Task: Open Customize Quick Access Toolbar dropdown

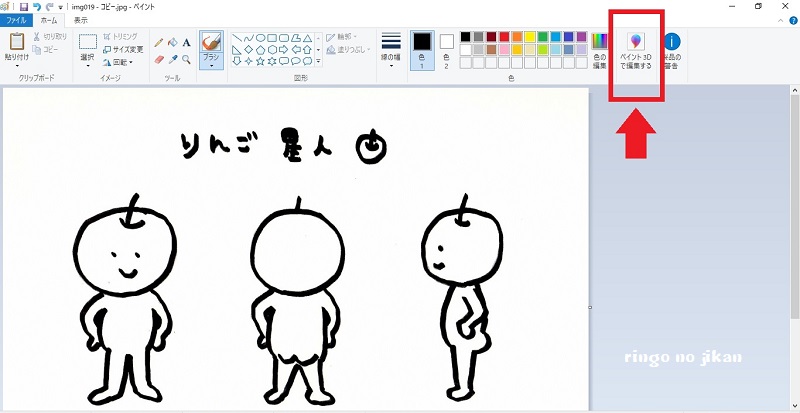Action: [x=61, y=8]
